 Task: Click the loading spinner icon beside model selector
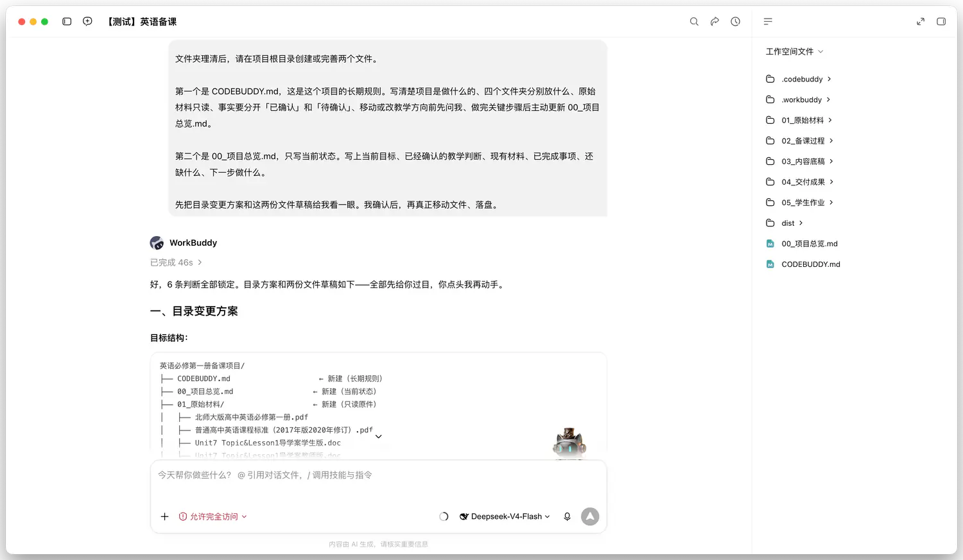(444, 516)
